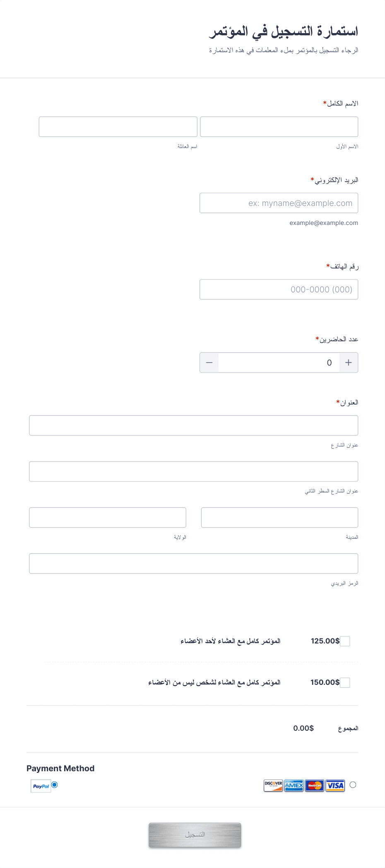
Task: Click the state (الولاية) input field
Action: [x=108, y=518]
